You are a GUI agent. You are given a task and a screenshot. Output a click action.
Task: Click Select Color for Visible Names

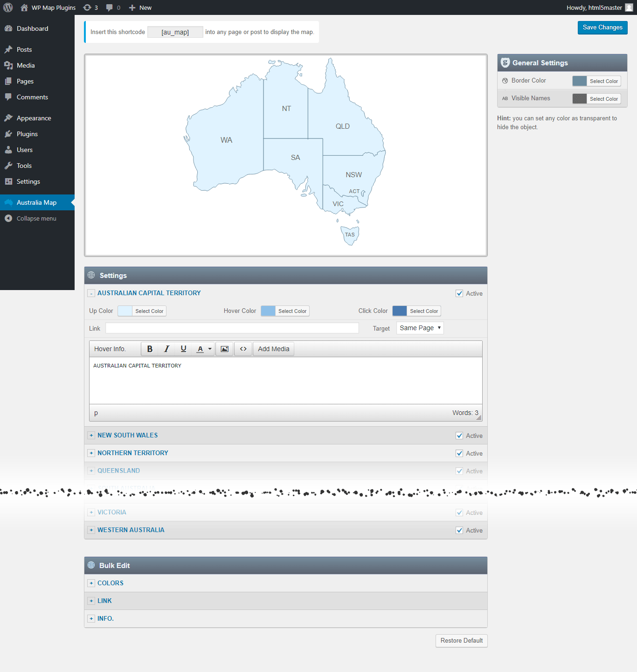coord(604,99)
